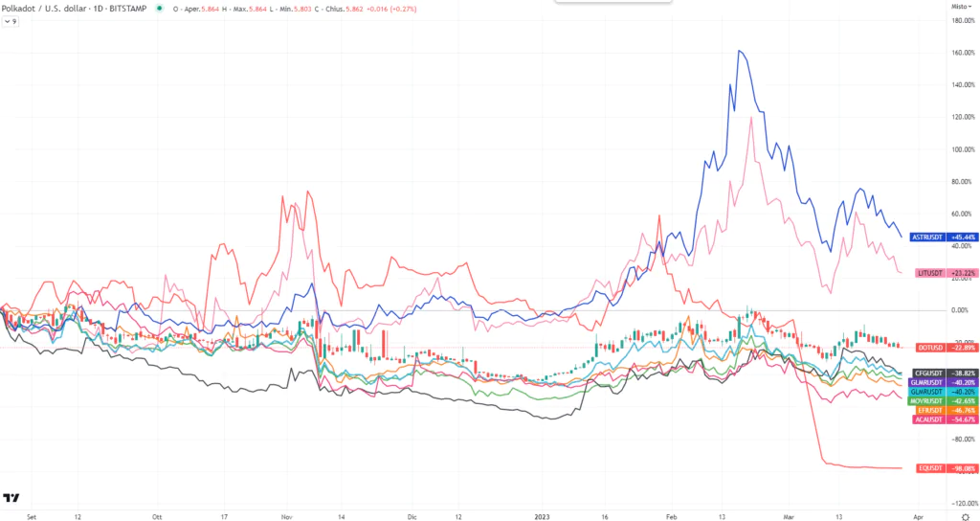Click the 120.00% price axis label

click(963, 117)
